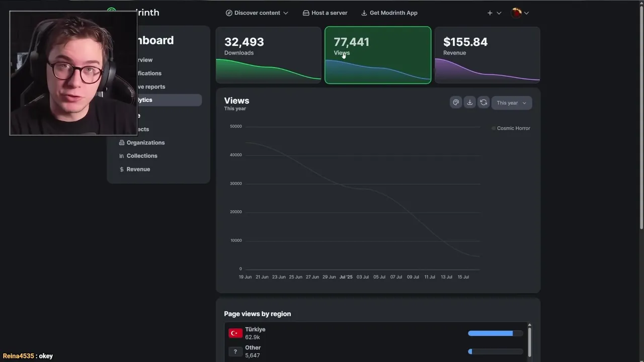The height and width of the screenshot is (362, 644).
Task: Select the Revenue stat card
Action: (488, 55)
